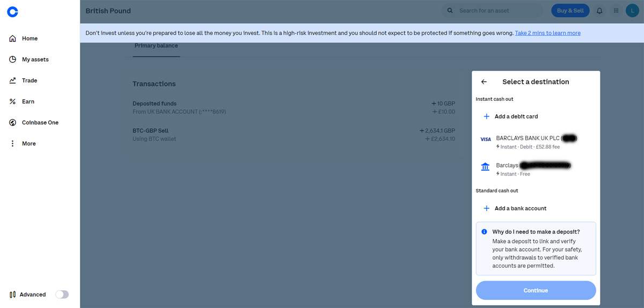
Task: Click the Coinbase One badge icon
Action: pyautogui.click(x=13, y=122)
